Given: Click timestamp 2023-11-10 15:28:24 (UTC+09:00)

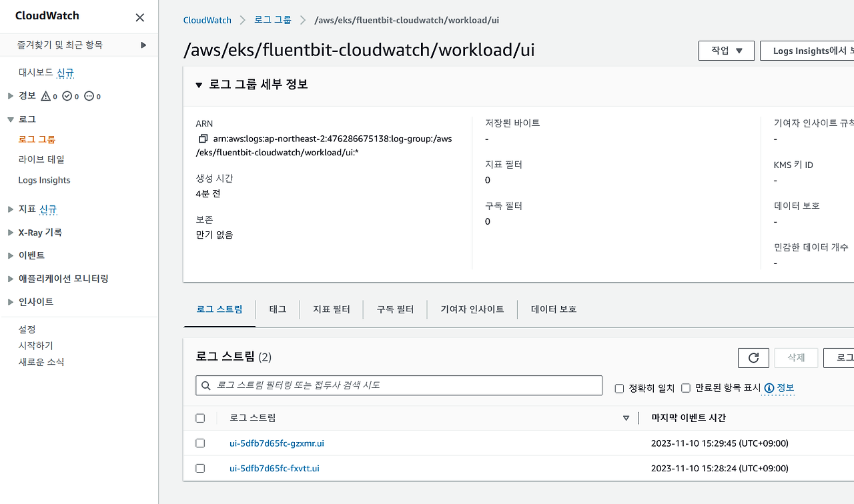Looking at the screenshot, I should pos(720,469).
